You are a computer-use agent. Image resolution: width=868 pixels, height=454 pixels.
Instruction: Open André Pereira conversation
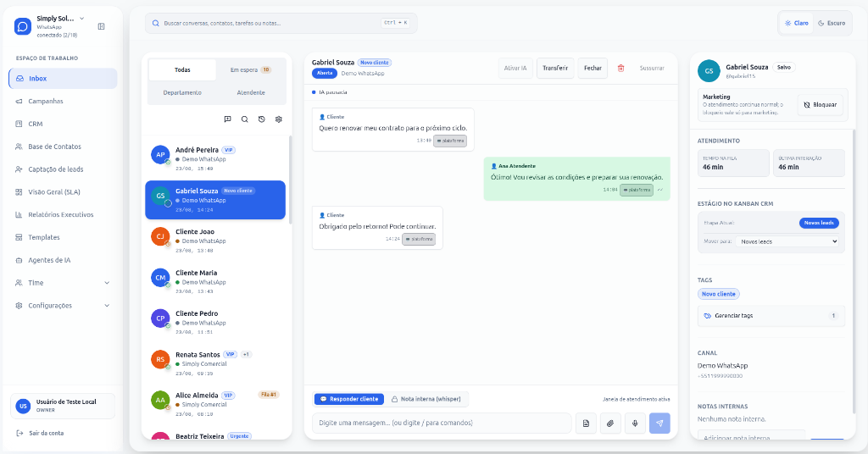point(215,158)
